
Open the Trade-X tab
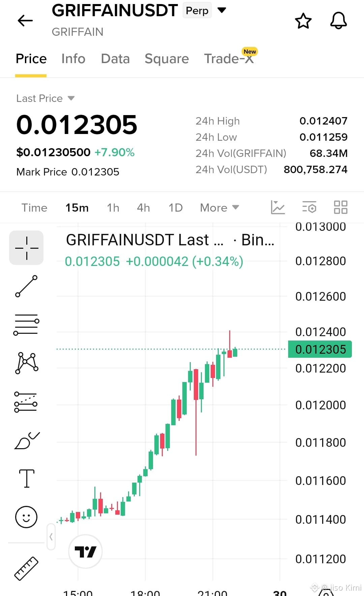click(x=229, y=59)
